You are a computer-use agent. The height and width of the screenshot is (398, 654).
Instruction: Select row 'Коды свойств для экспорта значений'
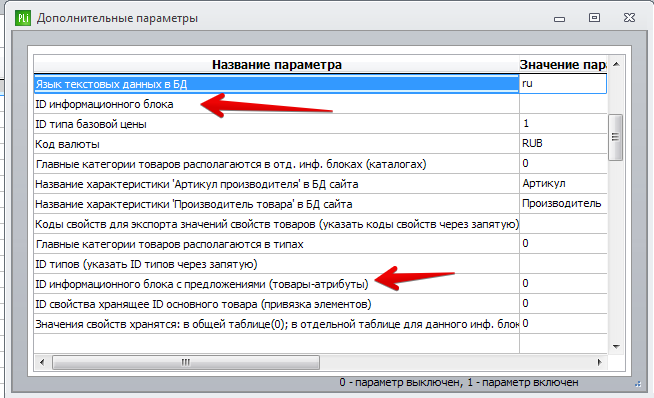click(276, 224)
